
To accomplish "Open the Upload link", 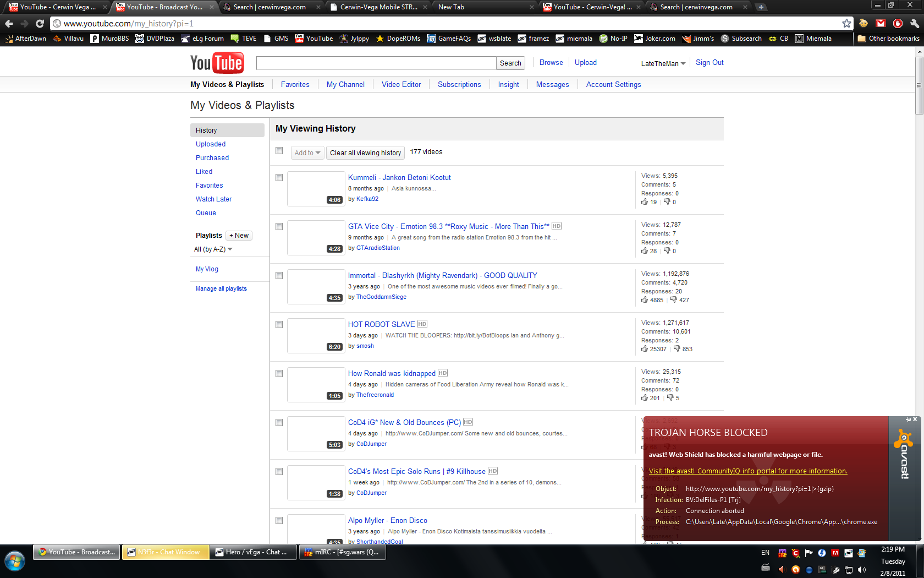I will (586, 63).
